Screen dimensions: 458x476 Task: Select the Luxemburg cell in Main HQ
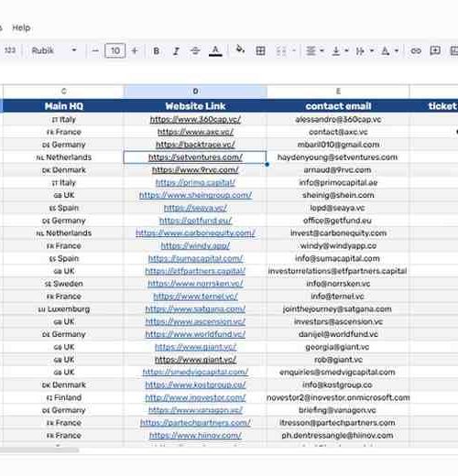(63, 309)
